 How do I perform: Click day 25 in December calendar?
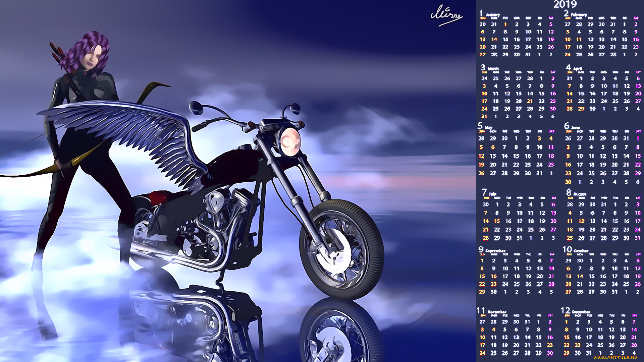click(x=600, y=345)
